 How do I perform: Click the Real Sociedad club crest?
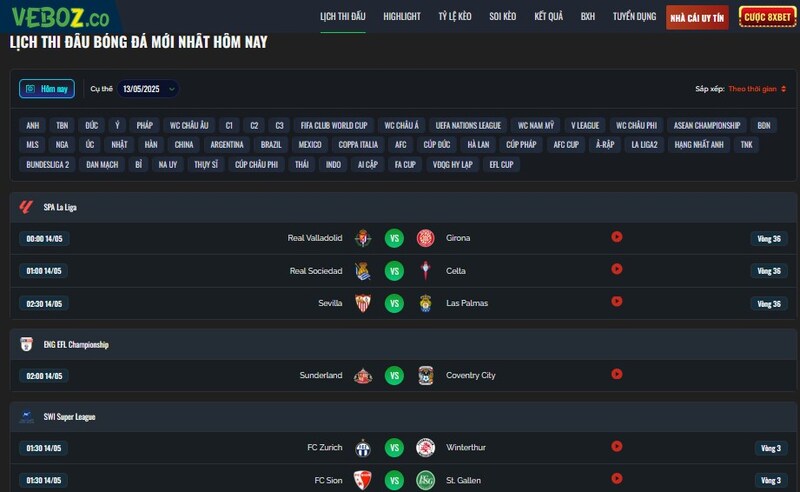[x=363, y=271]
